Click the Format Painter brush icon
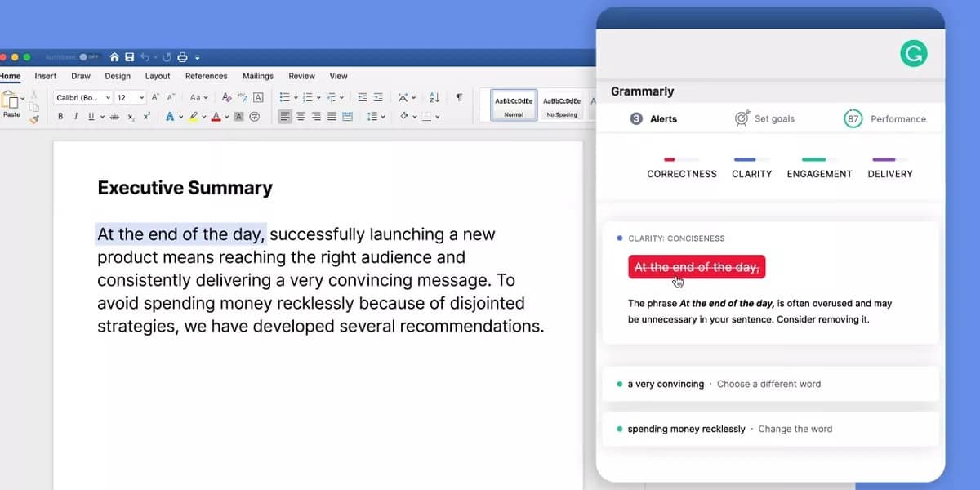 [34, 120]
